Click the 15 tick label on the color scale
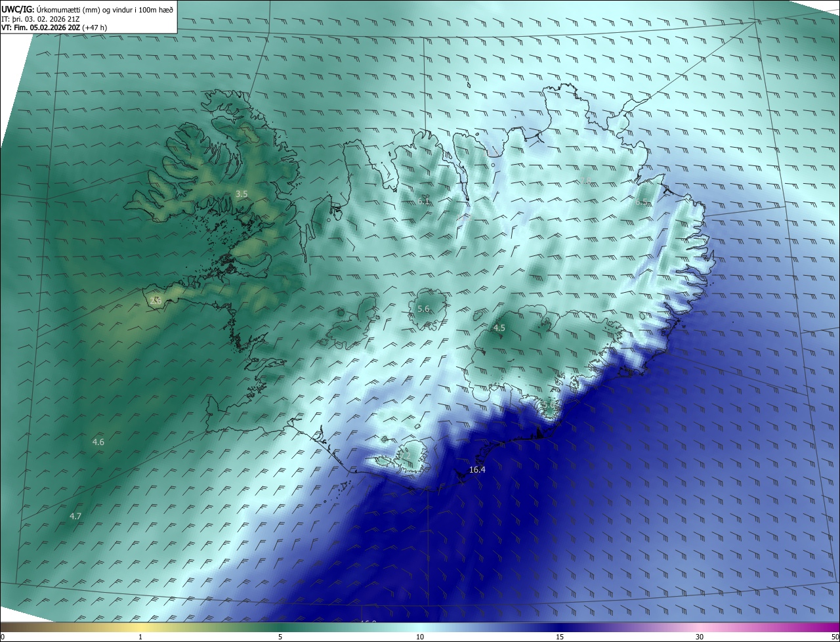This screenshot has height=642, width=840. tap(560, 637)
